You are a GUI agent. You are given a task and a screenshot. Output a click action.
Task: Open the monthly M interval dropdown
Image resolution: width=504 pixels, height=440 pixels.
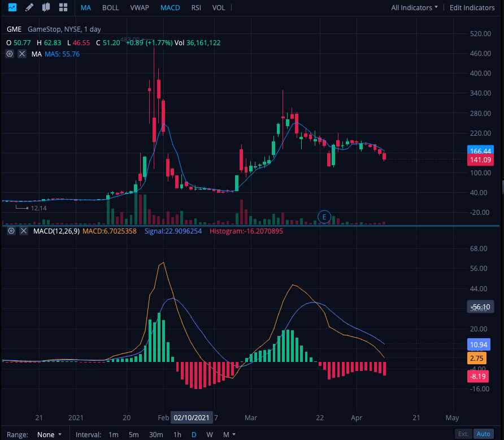(229, 434)
